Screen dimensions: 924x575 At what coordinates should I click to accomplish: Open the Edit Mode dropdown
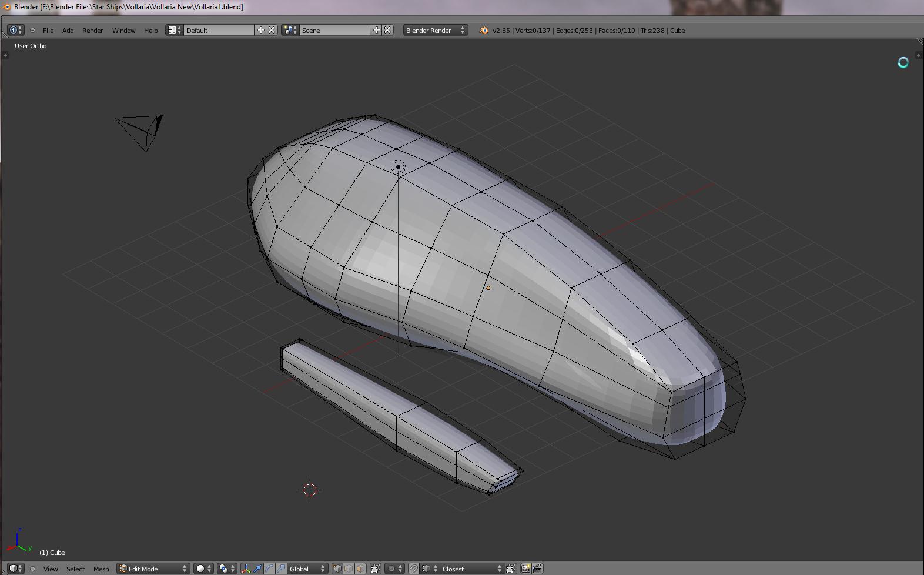153,569
